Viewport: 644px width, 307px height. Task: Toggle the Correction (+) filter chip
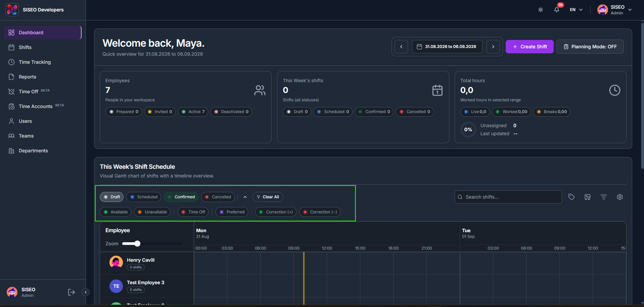point(276,212)
